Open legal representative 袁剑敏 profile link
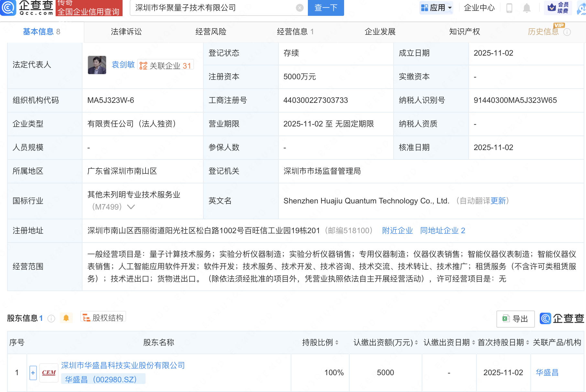Screen dimensions: 586x392 point(123,65)
